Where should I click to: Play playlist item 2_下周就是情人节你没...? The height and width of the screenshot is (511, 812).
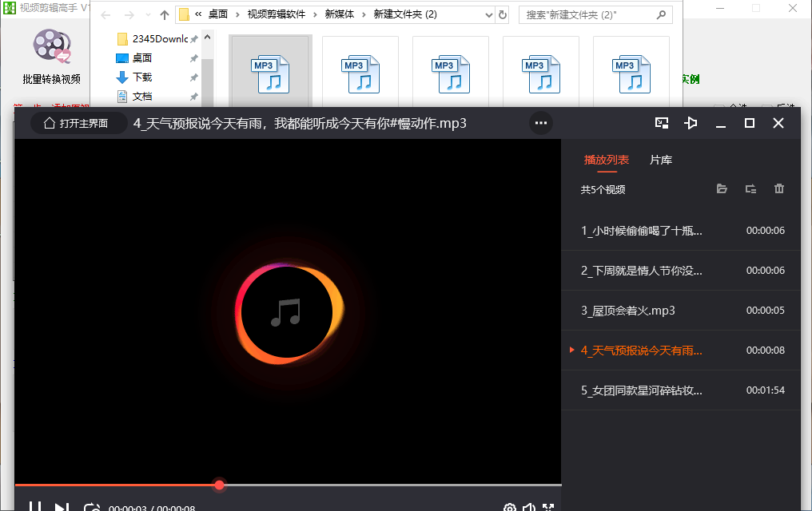(x=681, y=271)
